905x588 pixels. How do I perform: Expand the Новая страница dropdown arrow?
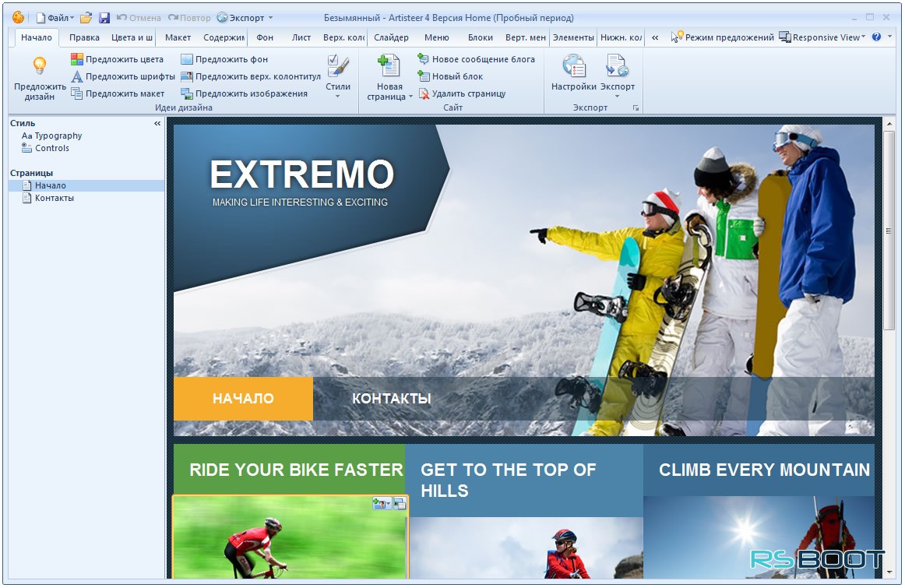click(411, 97)
